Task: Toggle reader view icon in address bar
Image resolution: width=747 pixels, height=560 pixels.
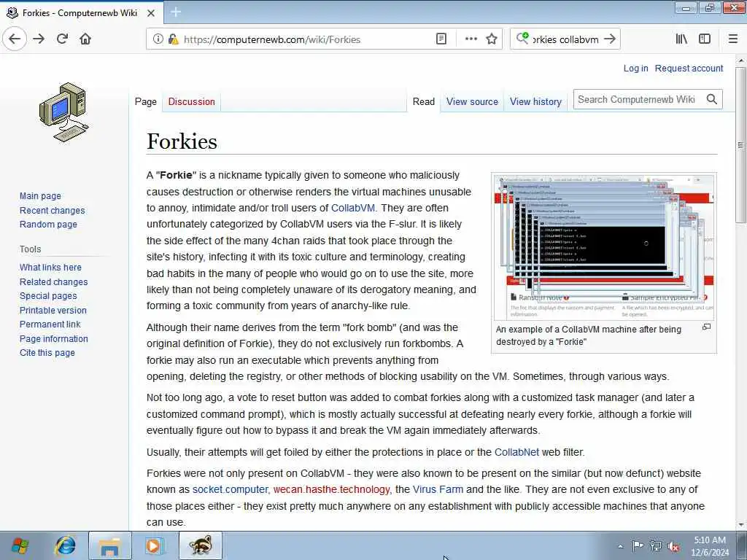Action: (441, 39)
